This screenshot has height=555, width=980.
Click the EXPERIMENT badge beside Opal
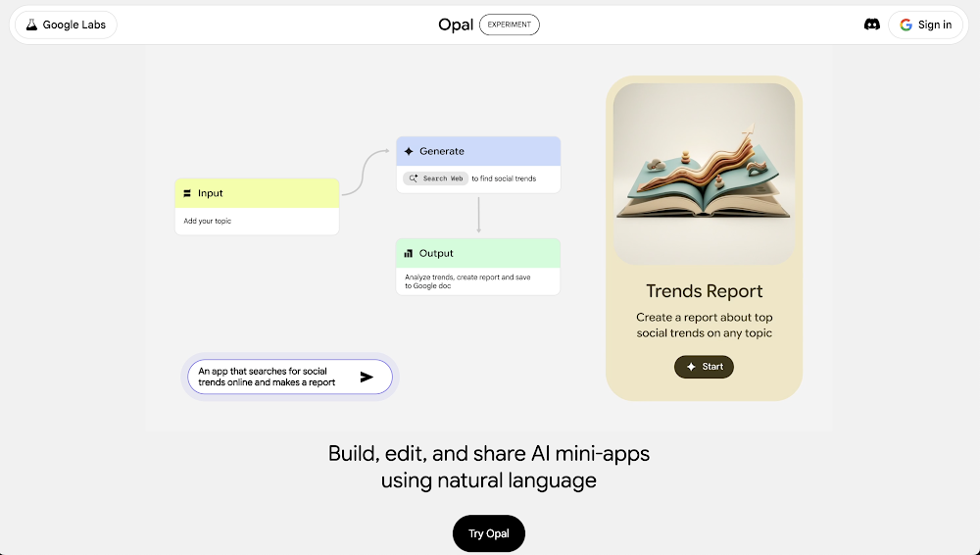509,25
